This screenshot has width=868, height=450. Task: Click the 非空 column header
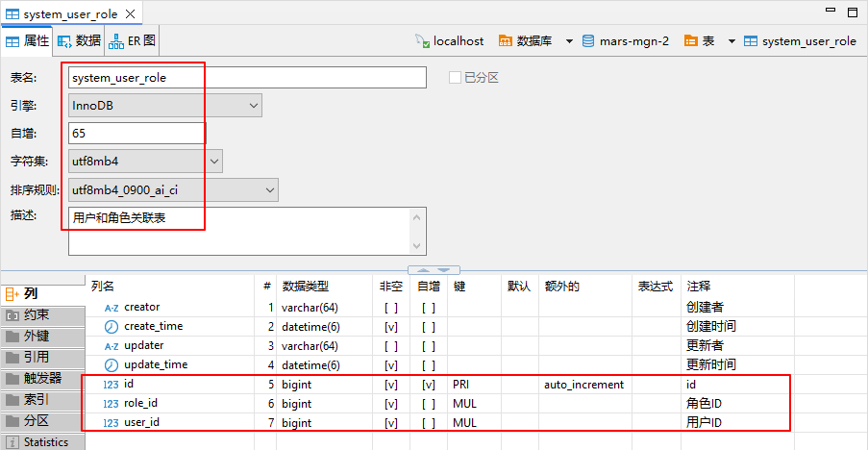click(391, 287)
